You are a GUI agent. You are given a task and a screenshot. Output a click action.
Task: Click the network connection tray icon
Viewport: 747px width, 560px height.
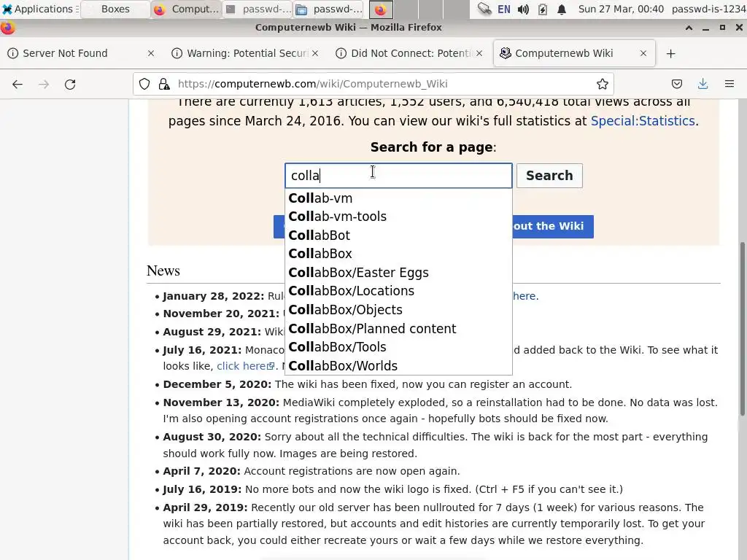[x=484, y=9]
